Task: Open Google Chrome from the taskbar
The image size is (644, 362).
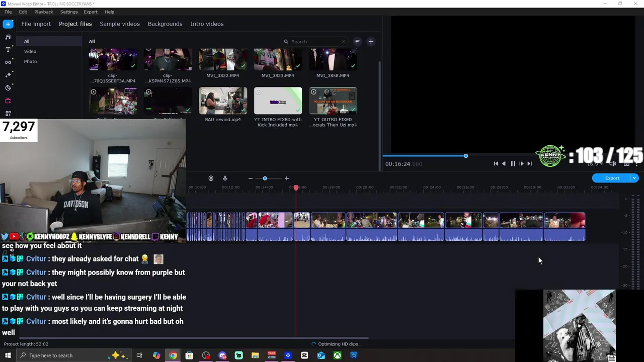Action: point(173,355)
